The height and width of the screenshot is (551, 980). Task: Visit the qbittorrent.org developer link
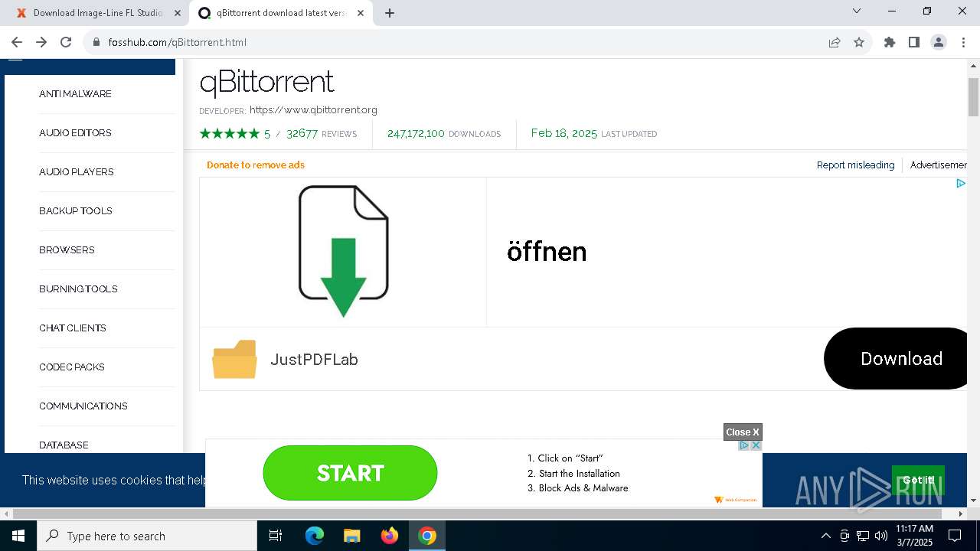(313, 109)
